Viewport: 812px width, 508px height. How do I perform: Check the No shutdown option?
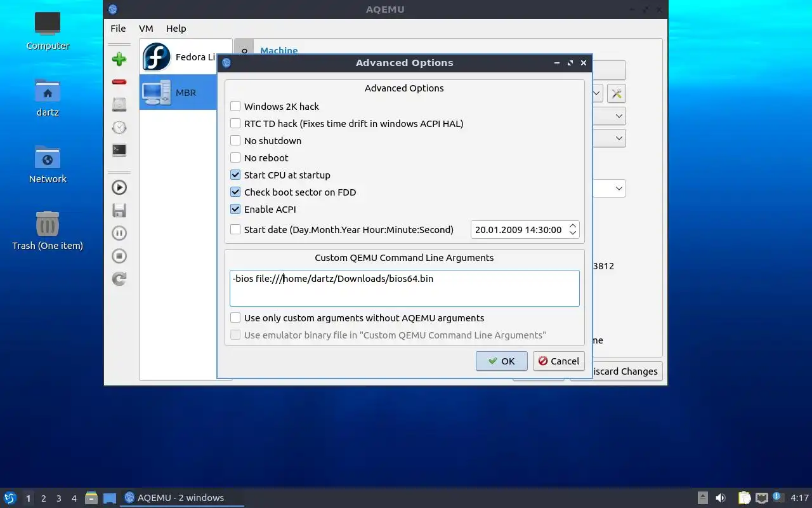[x=235, y=141]
